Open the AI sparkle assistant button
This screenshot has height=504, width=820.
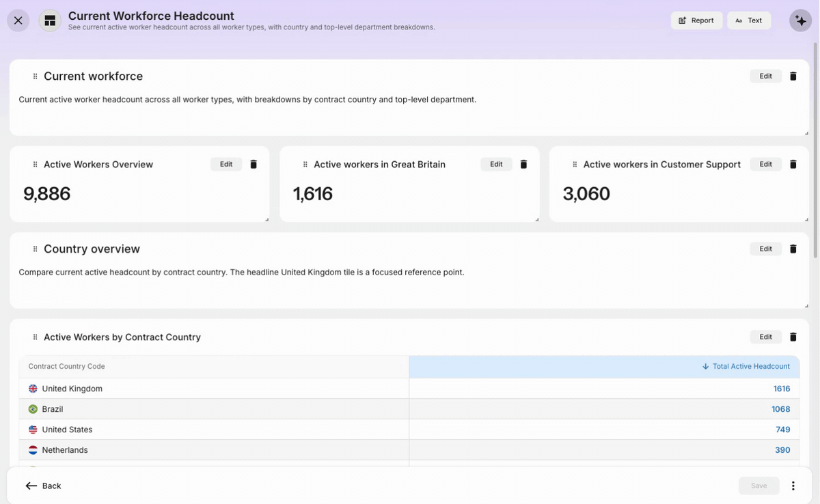[800, 20]
